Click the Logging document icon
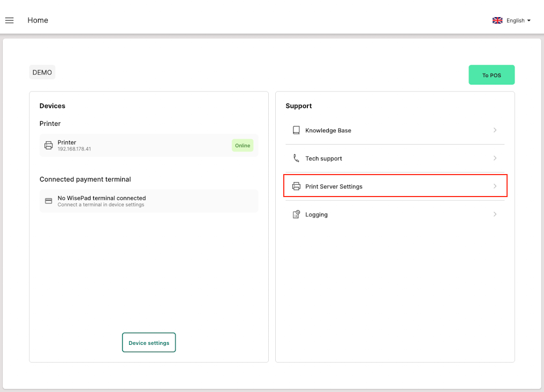This screenshot has height=392, width=544. 296,215
